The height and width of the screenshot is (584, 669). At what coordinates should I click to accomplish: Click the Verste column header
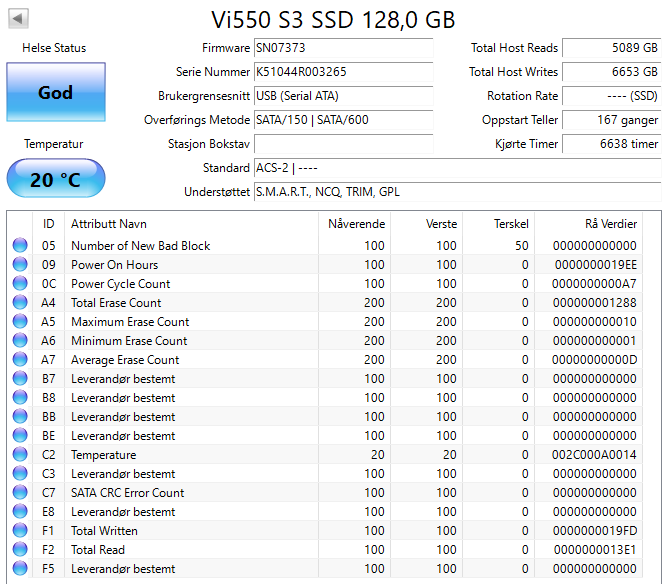click(426, 224)
